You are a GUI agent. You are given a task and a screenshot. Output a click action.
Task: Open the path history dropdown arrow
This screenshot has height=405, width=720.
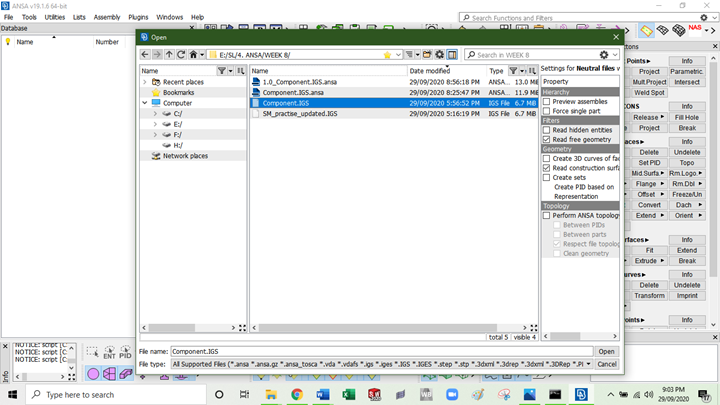398,55
